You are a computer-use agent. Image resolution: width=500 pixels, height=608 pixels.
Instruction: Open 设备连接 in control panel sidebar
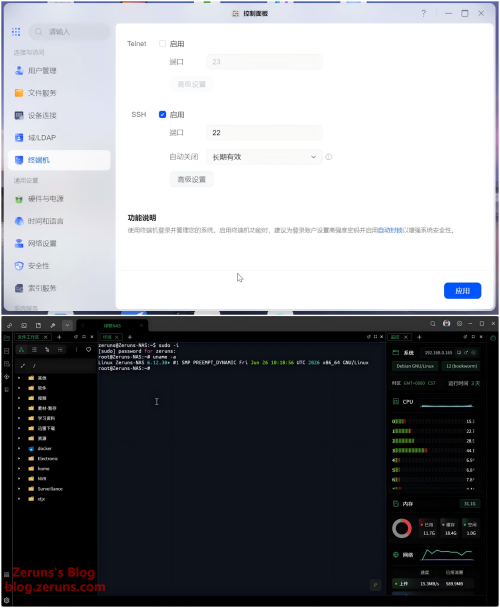pos(59,116)
